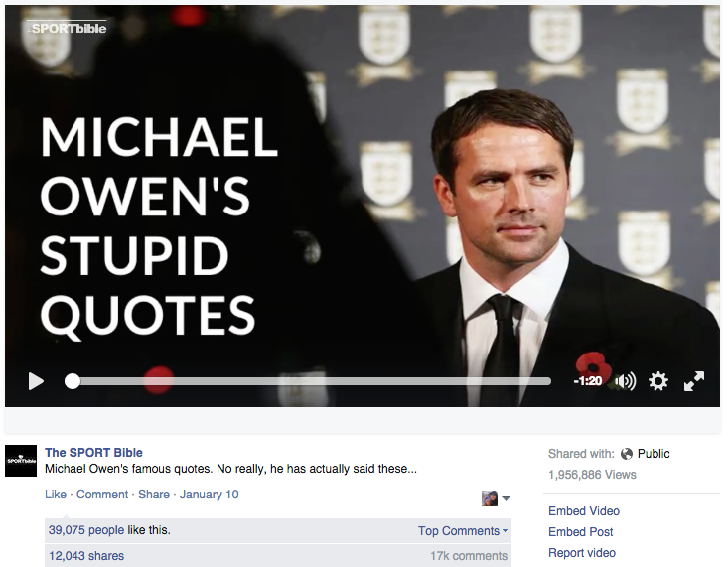The image size is (728, 567).
Task: Expand video to fullscreen
Action: (694, 381)
